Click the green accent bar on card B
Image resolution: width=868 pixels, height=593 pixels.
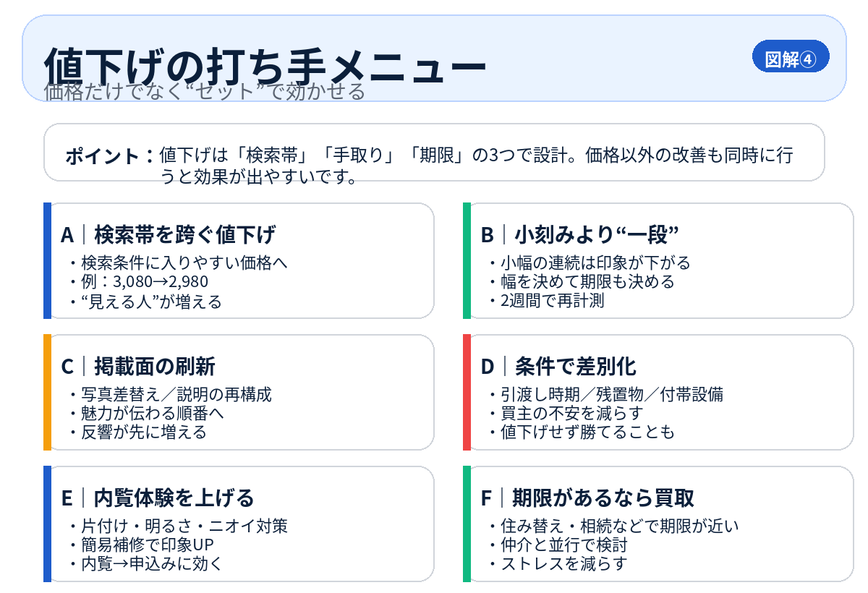(x=467, y=260)
